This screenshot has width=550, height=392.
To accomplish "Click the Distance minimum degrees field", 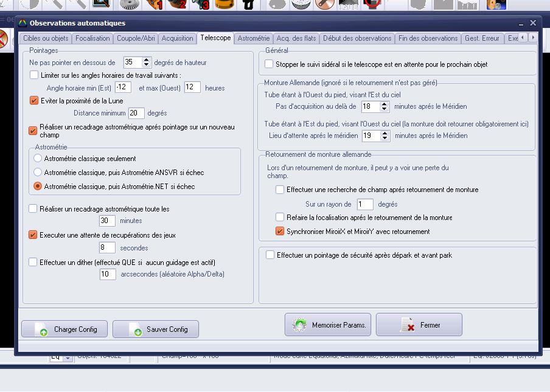I will click(x=136, y=113).
